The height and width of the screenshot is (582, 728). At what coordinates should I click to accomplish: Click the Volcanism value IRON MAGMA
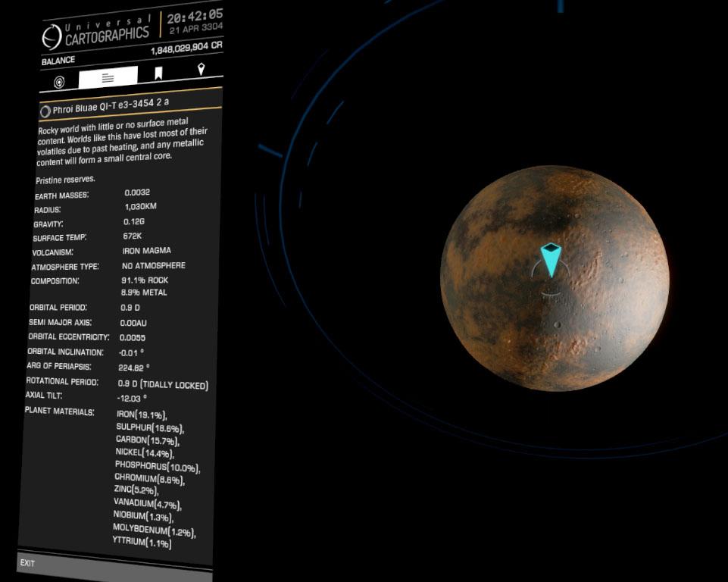147,251
